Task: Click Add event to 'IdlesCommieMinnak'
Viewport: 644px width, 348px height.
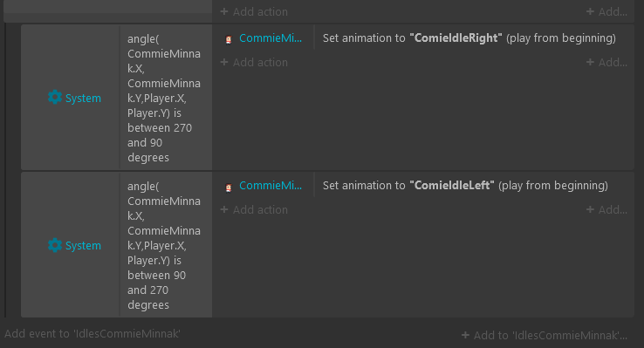Action: pyautogui.click(x=92, y=333)
